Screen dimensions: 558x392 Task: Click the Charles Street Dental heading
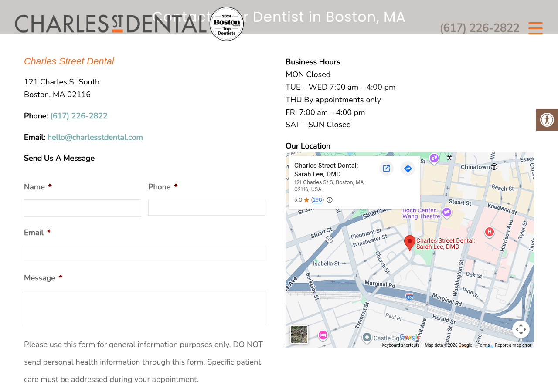pyautogui.click(x=69, y=61)
